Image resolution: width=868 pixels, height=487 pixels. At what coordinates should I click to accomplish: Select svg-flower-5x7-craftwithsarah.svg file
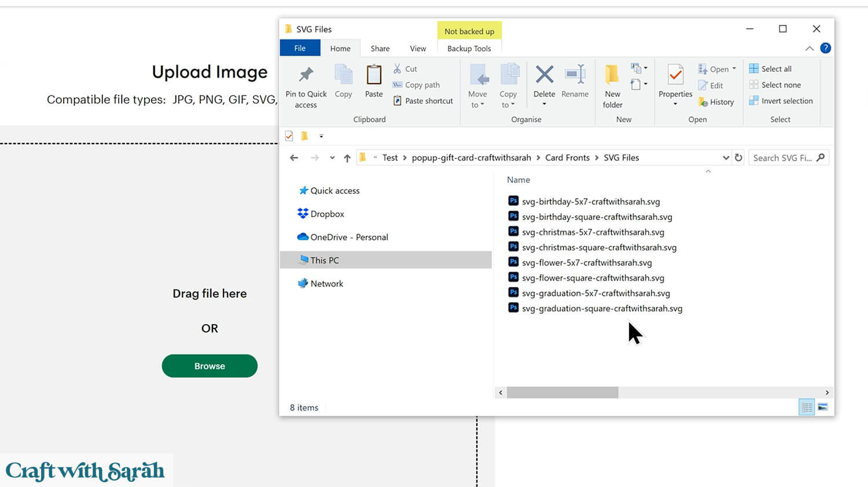(x=586, y=263)
